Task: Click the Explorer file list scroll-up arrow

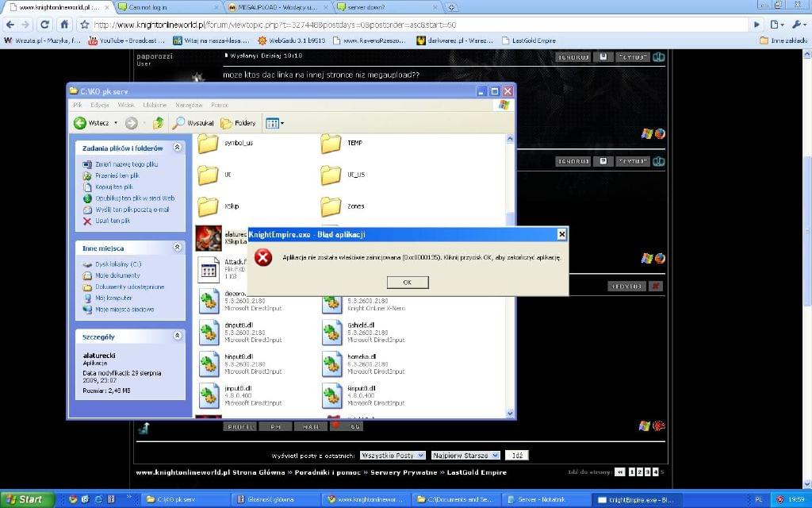Action: pos(510,138)
